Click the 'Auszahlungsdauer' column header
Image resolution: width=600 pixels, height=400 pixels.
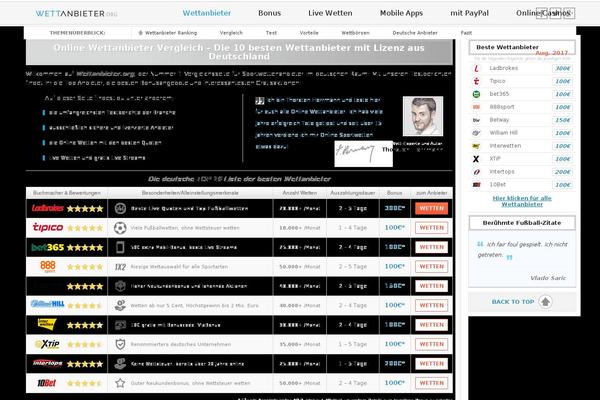(x=352, y=193)
